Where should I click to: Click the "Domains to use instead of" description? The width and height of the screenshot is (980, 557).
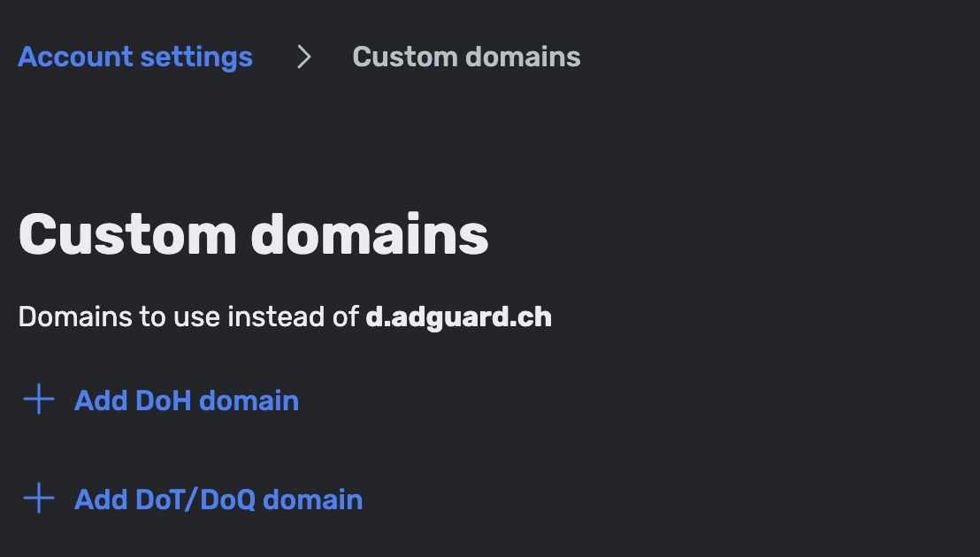click(x=188, y=317)
